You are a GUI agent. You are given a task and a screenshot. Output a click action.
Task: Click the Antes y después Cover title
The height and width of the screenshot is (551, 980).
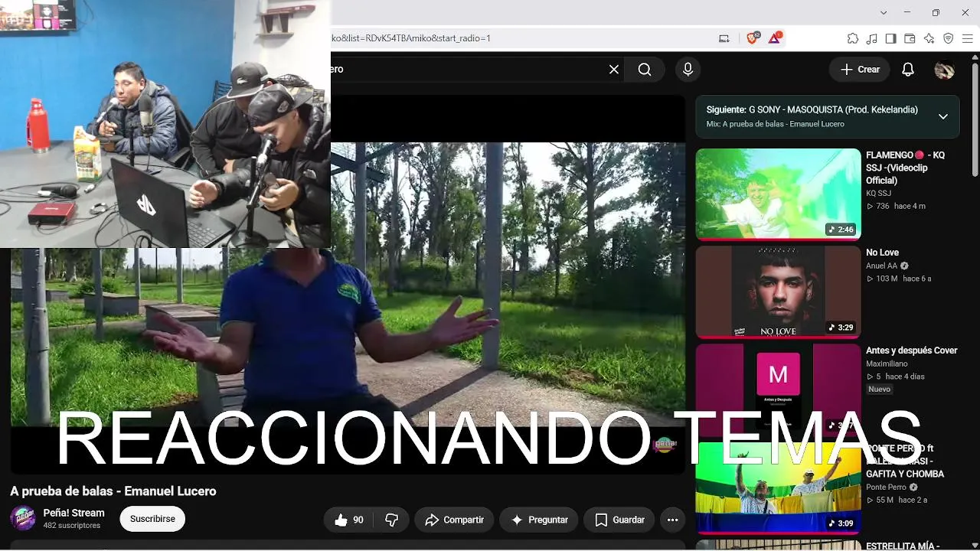(911, 350)
